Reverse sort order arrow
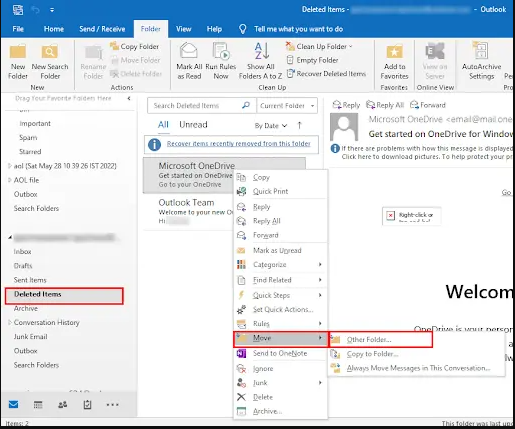This screenshot has height=429, width=515. [299, 125]
